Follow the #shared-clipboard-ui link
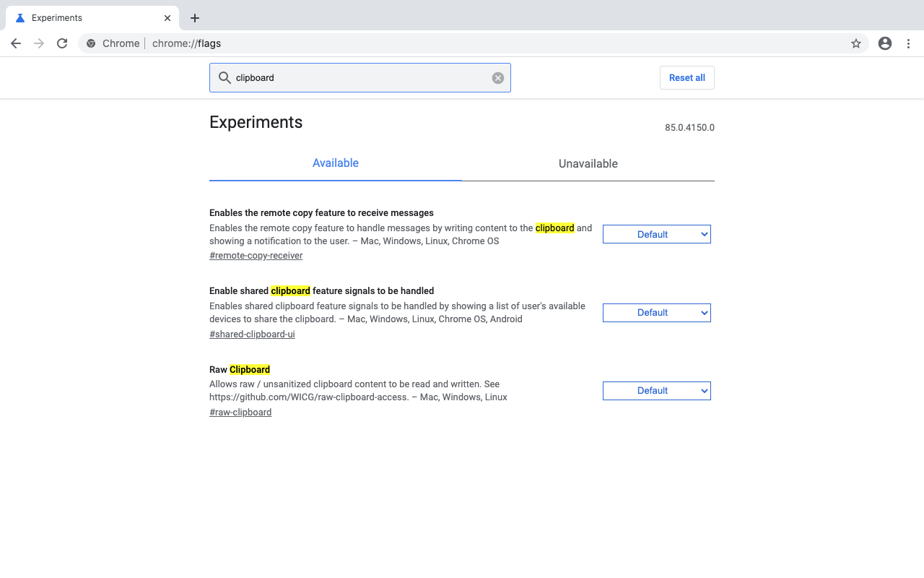The width and height of the screenshot is (924, 578). pyautogui.click(x=252, y=335)
